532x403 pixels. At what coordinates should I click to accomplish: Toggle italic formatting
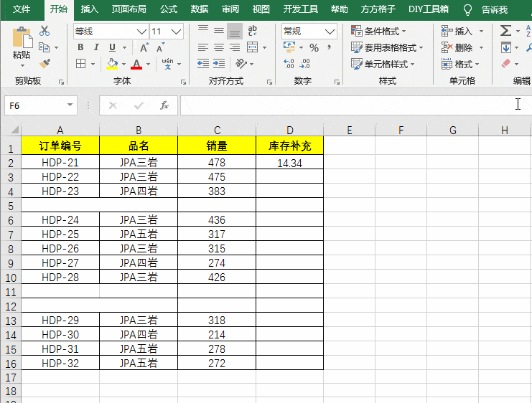[96, 47]
